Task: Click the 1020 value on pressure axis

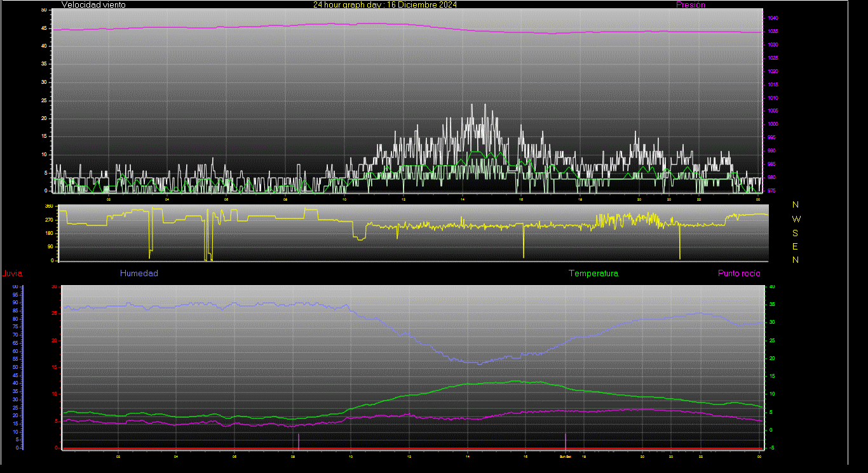Action: click(x=771, y=72)
